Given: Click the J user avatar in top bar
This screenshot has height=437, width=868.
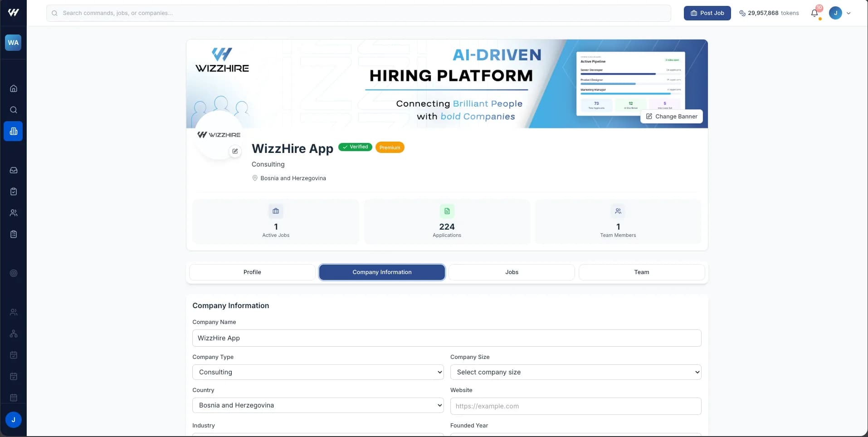Looking at the screenshot, I should click(x=835, y=13).
